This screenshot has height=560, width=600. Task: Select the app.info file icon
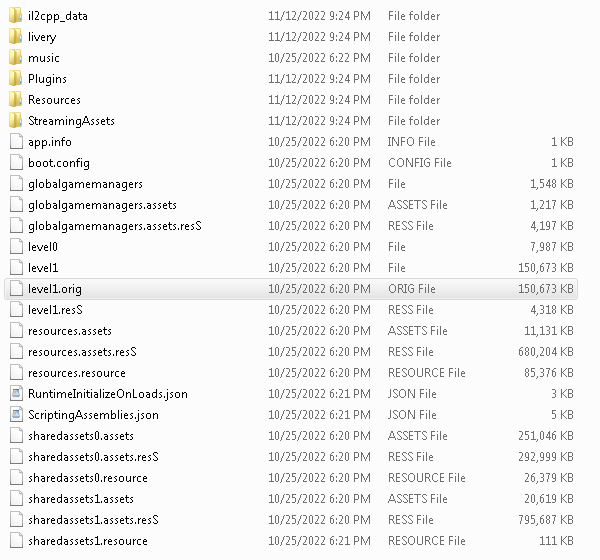15,142
